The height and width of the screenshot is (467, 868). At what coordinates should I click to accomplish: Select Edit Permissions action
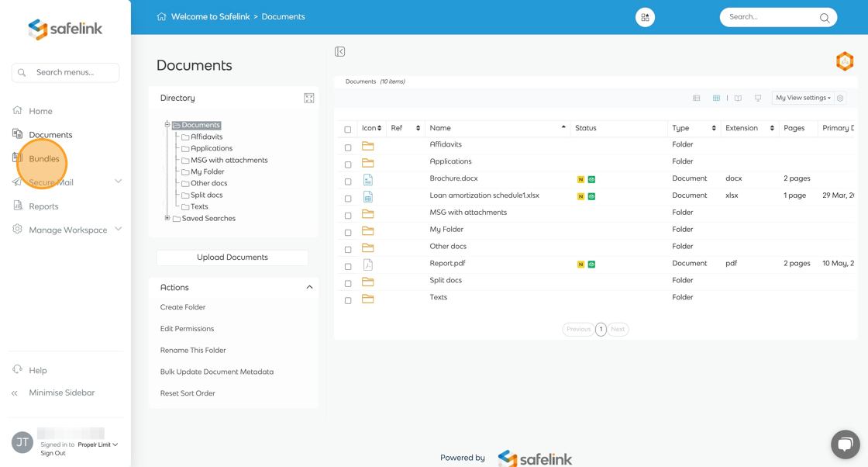(x=187, y=328)
